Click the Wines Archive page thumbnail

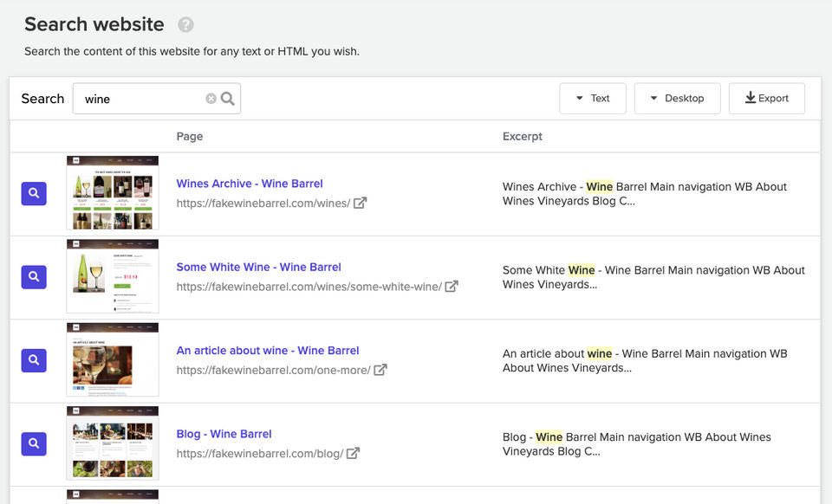click(x=113, y=193)
